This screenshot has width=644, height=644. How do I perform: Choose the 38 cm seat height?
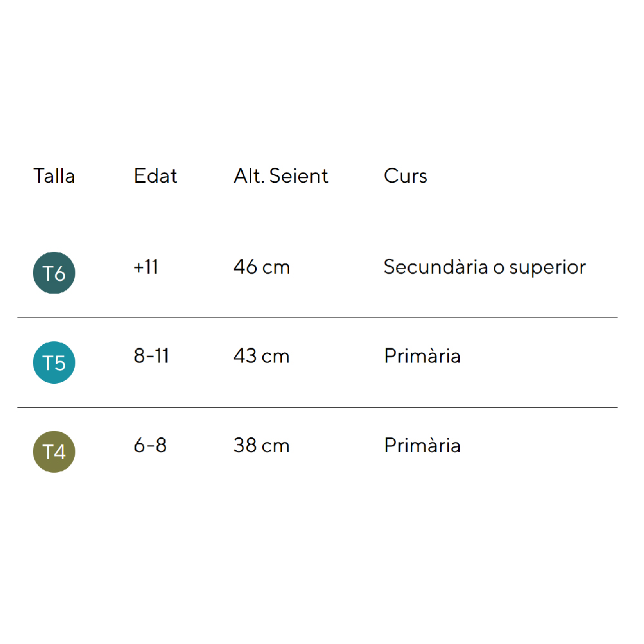pyautogui.click(x=261, y=445)
